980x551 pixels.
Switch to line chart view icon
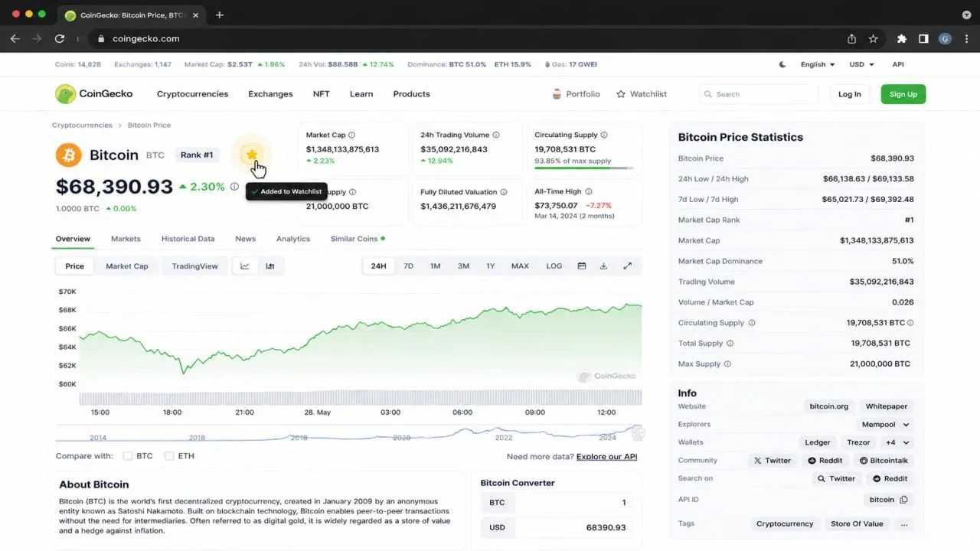[x=245, y=266]
